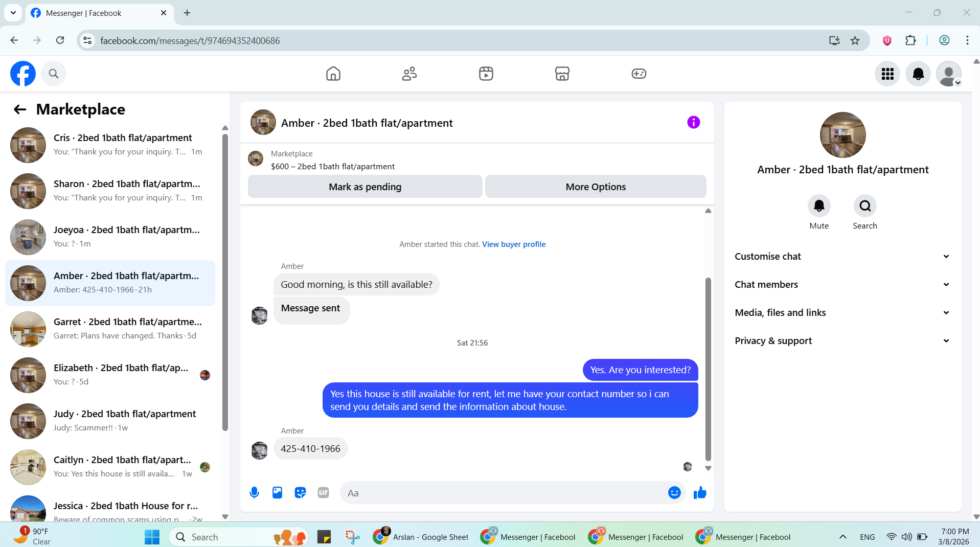Open the taskbar weather widget 90°F
This screenshot has height=547, width=980.
tap(32, 537)
